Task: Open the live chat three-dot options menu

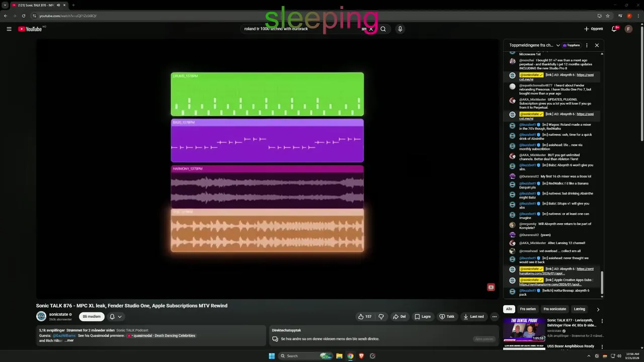Action: pyautogui.click(x=587, y=45)
